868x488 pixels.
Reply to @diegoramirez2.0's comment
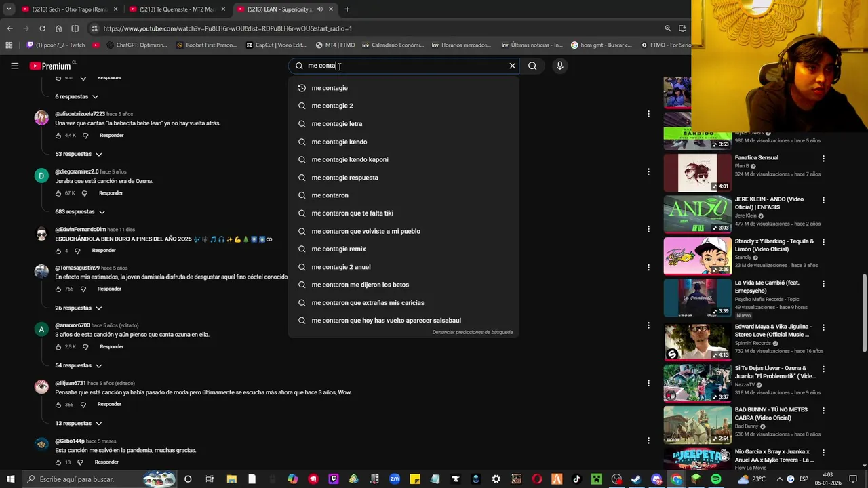(111, 193)
